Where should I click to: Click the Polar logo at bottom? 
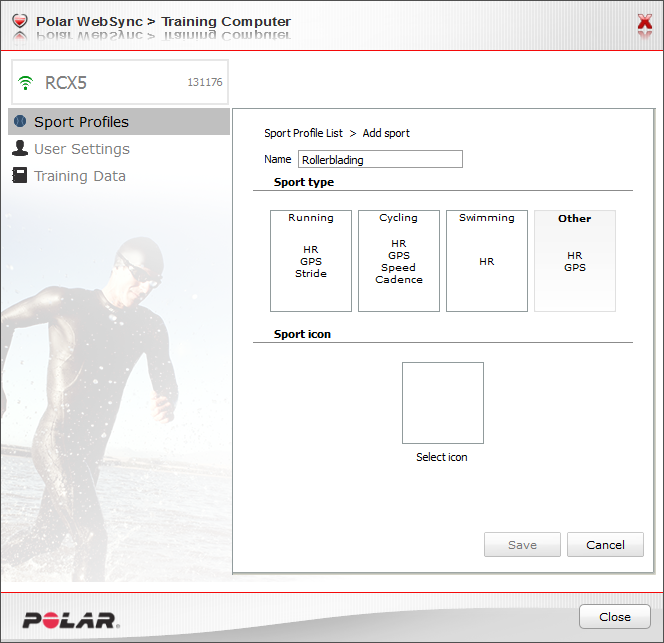[71, 620]
